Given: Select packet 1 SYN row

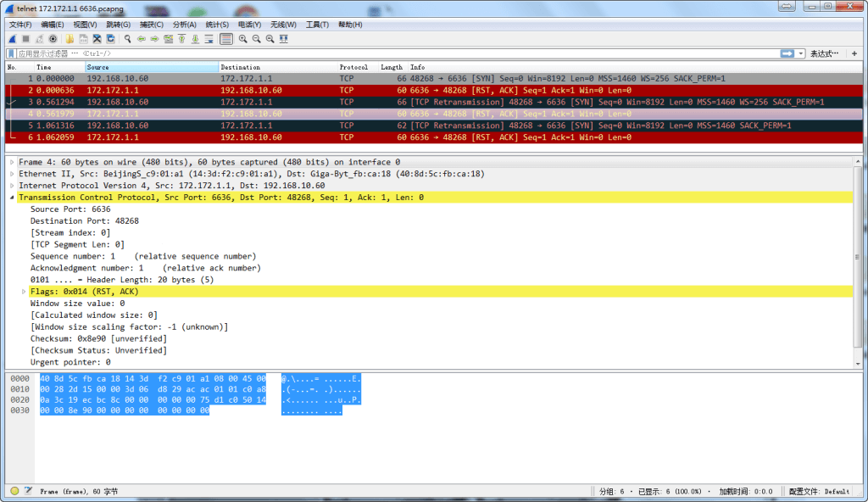Looking at the screenshot, I should [x=434, y=79].
